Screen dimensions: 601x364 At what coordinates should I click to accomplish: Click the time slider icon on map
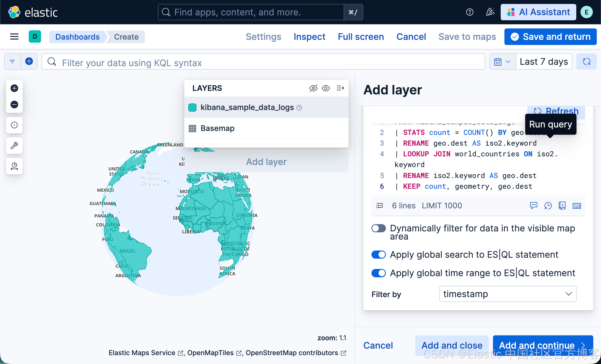pos(14,166)
